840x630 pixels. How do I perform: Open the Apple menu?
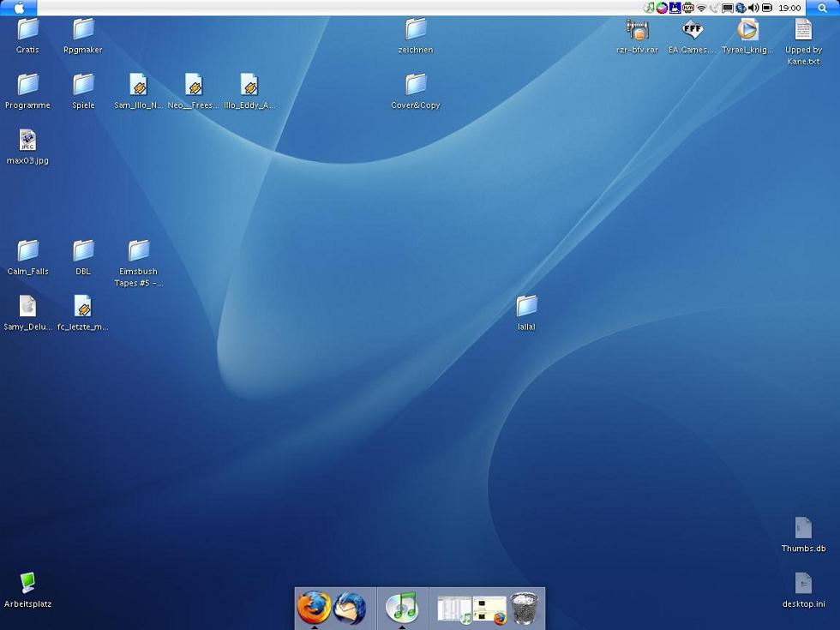pos(19,8)
